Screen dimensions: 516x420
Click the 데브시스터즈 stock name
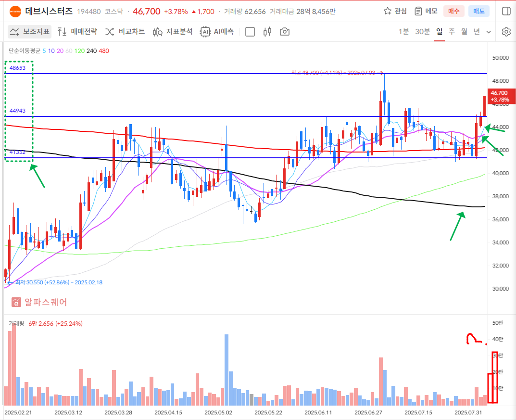coord(49,11)
